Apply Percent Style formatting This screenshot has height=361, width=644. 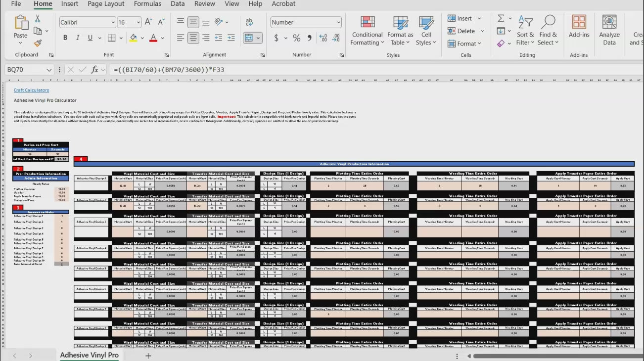[296, 38]
